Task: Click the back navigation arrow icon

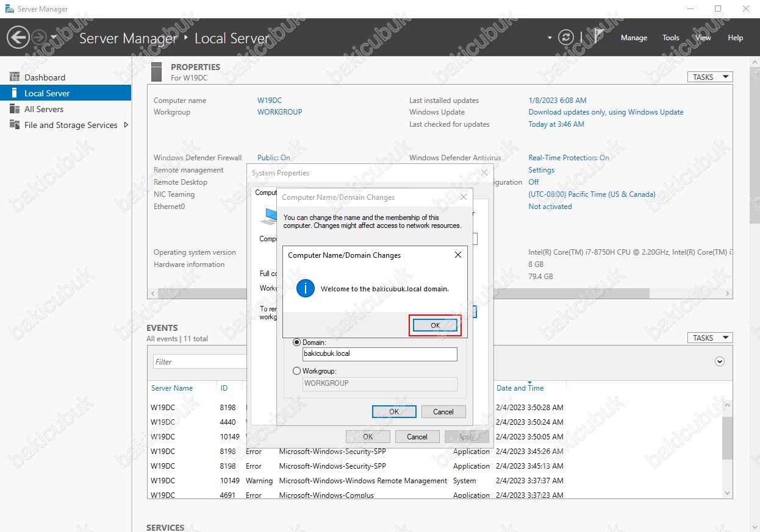Action: pyautogui.click(x=18, y=38)
